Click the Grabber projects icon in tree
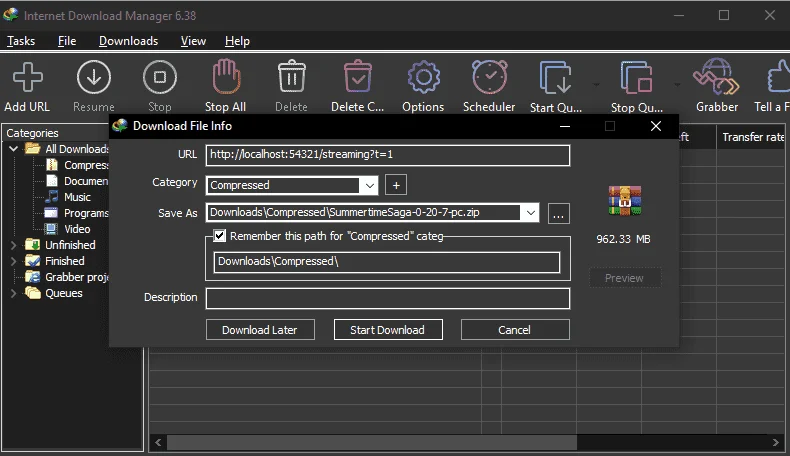 [x=32, y=277]
